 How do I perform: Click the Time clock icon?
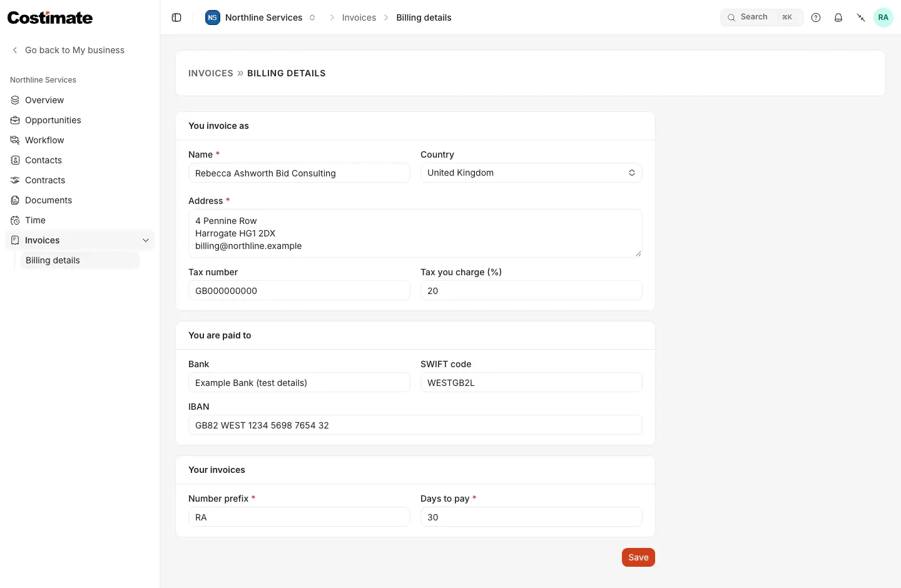15,220
